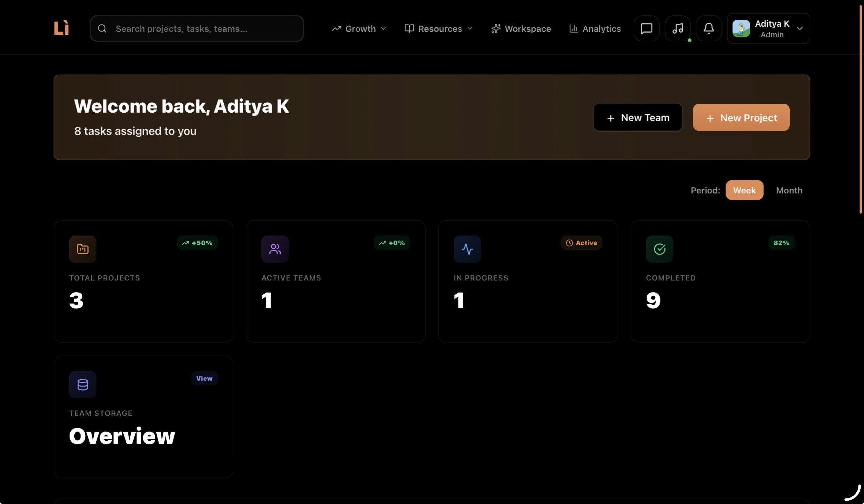Create a New Project

point(741,117)
